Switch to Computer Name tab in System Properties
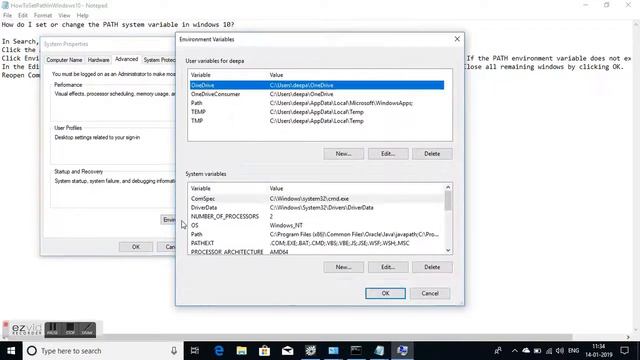 pyautogui.click(x=64, y=60)
